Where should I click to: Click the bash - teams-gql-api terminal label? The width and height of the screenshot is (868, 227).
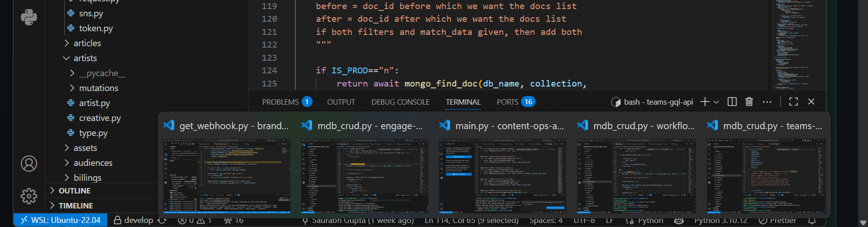652,102
